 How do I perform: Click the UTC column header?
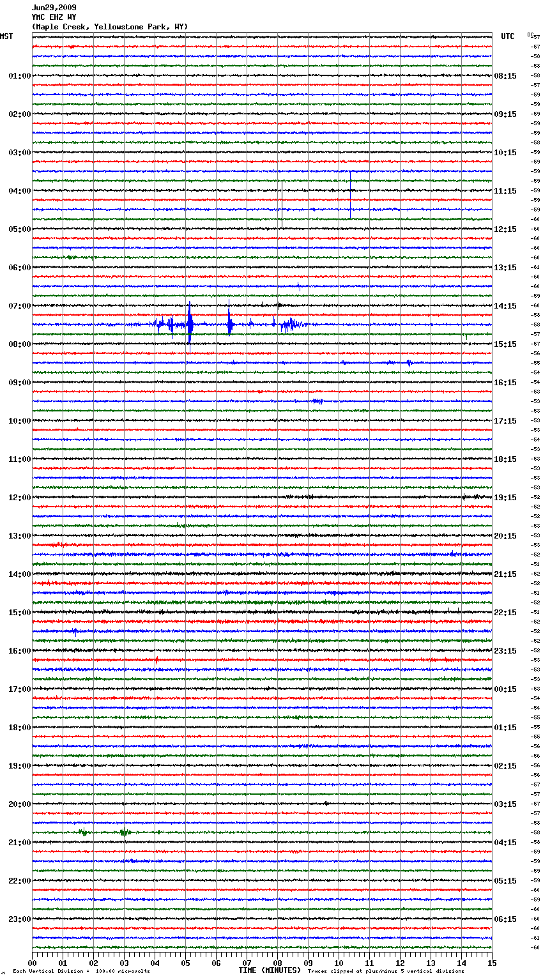(x=507, y=36)
